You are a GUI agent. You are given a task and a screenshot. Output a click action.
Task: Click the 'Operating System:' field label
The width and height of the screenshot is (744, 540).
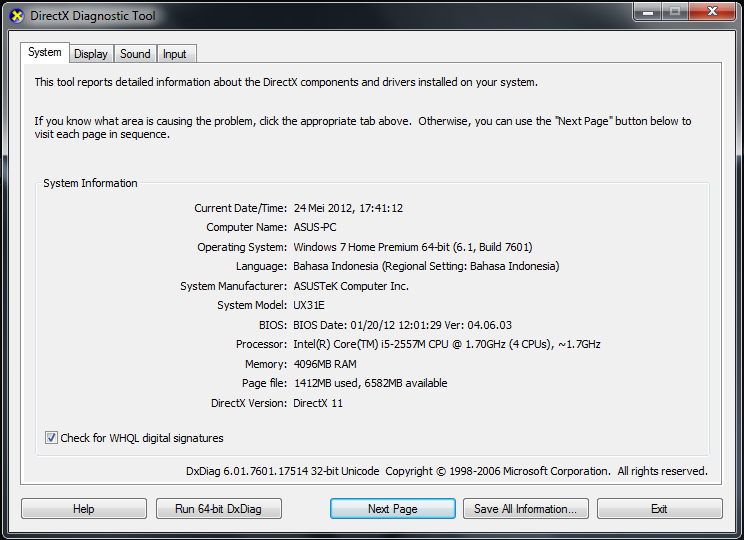[x=242, y=247]
